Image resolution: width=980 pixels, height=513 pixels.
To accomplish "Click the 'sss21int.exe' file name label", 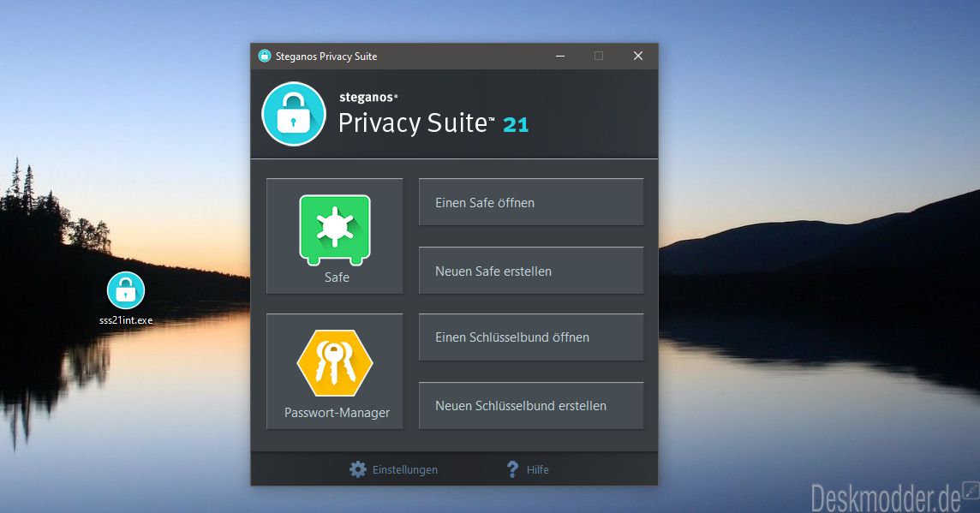I will [126, 320].
